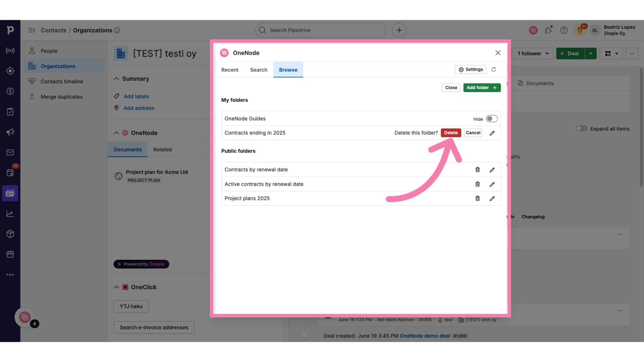Viewport: 644px width, 362px height.
Task: Click Cancel to abort folder deletion
Action: [473, 133]
